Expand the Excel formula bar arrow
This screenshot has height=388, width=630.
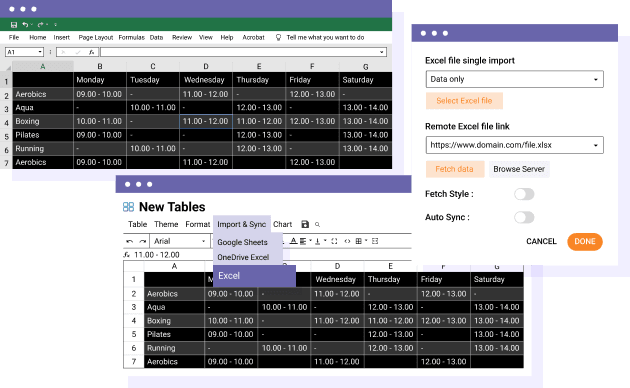pos(381,52)
